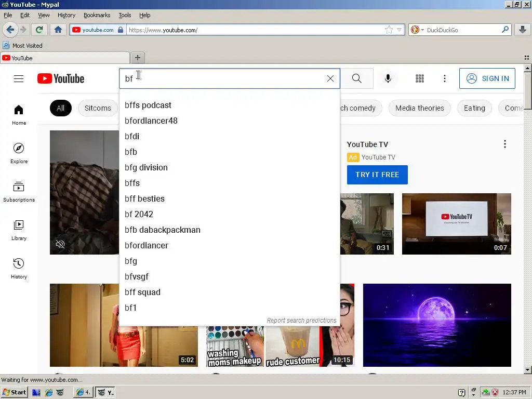The image size is (532, 399).
Task: Choose the 'bfvsgf' suggestion
Action: coord(230,277)
